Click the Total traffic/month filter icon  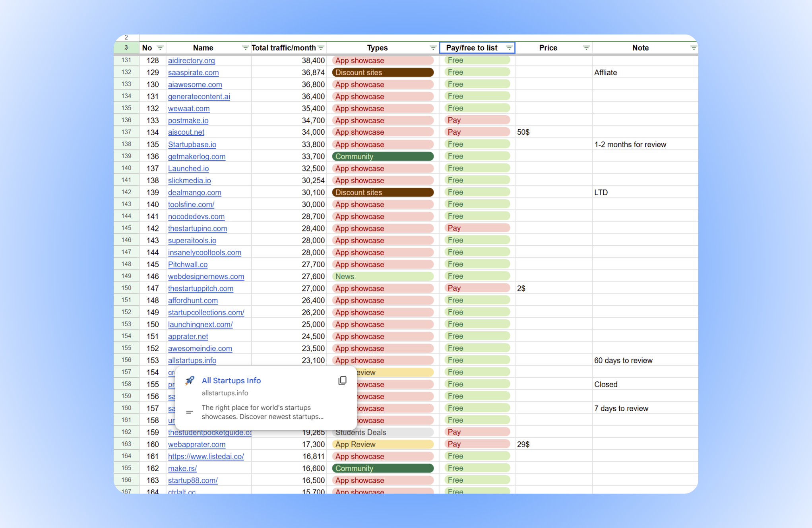pos(321,48)
